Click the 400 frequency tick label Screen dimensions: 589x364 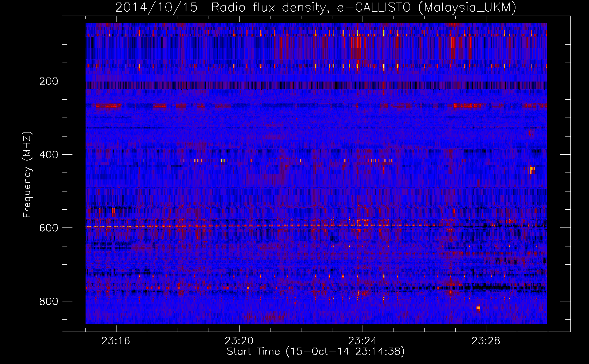(x=48, y=154)
